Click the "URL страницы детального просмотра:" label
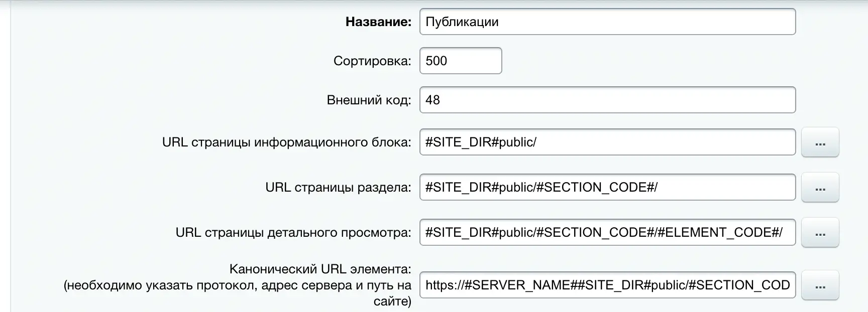Viewport: 868px width, 312px height. [x=293, y=232]
